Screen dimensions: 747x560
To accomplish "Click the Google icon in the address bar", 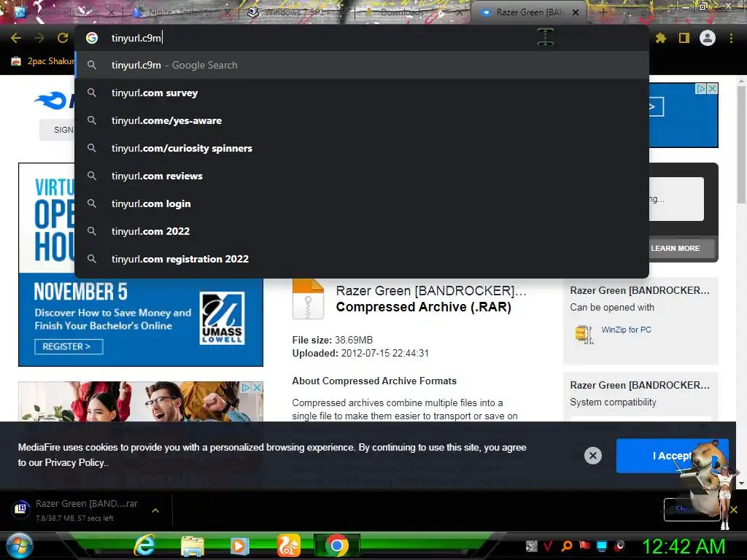I will coord(92,38).
